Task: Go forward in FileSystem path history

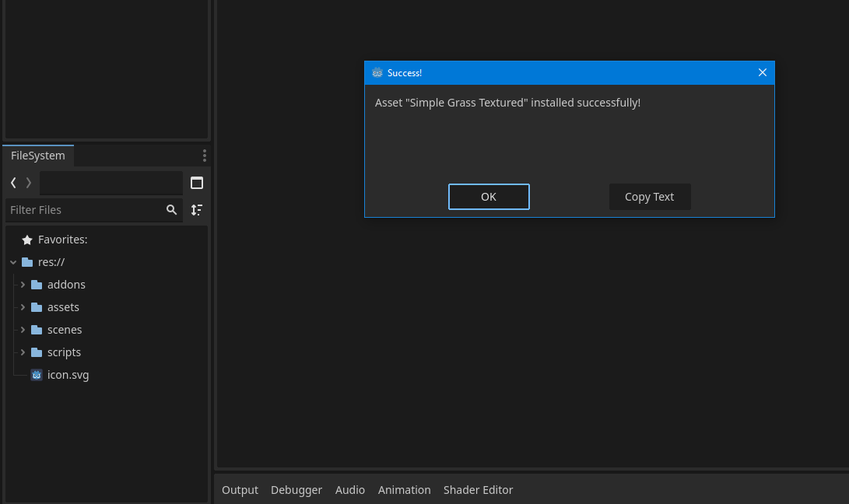Action: point(29,183)
